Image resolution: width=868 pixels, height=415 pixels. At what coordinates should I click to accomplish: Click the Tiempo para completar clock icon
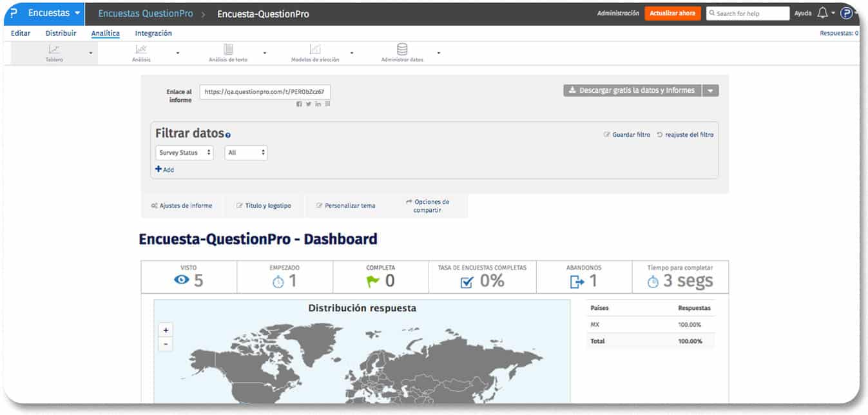coord(653,282)
